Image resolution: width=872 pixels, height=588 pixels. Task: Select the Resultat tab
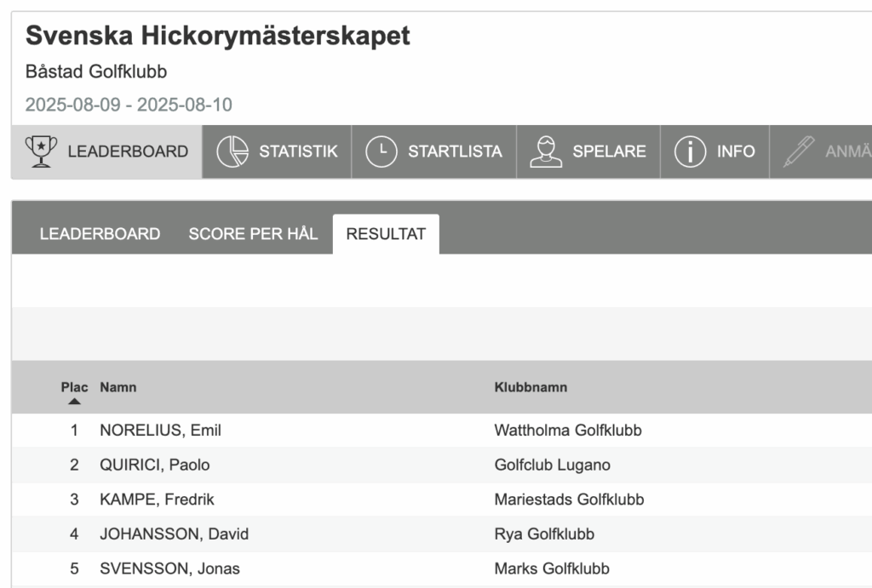tap(386, 234)
